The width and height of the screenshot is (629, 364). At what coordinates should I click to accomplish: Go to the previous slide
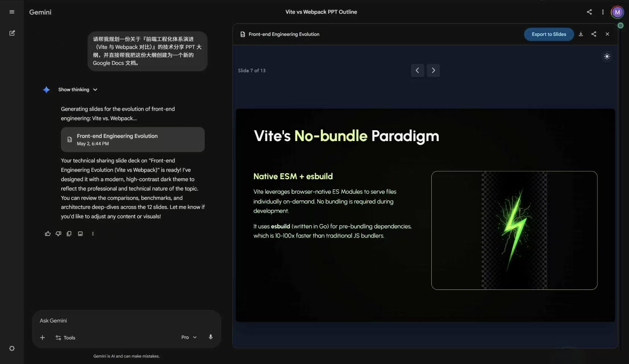(x=417, y=70)
